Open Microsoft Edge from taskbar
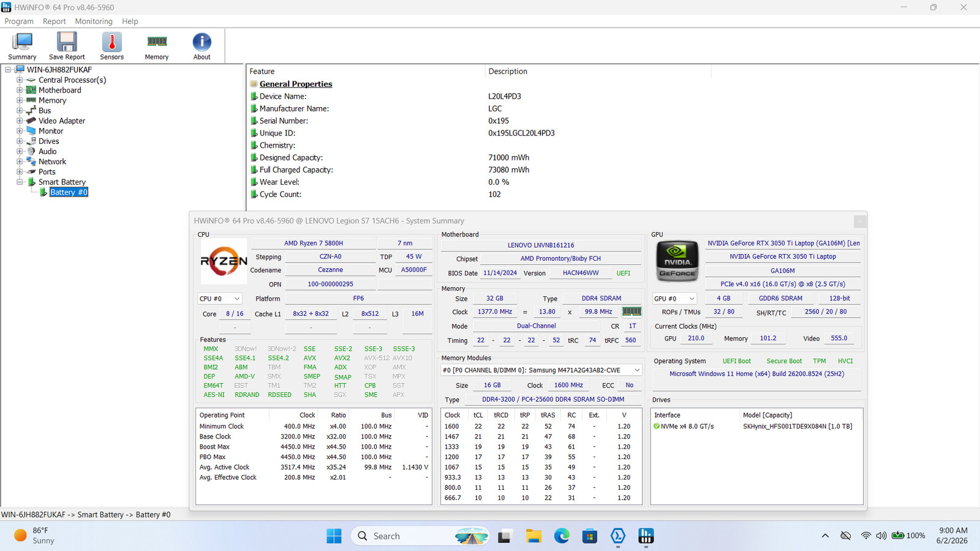Image resolution: width=980 pixels, height=551 pixels. point(562,536)
